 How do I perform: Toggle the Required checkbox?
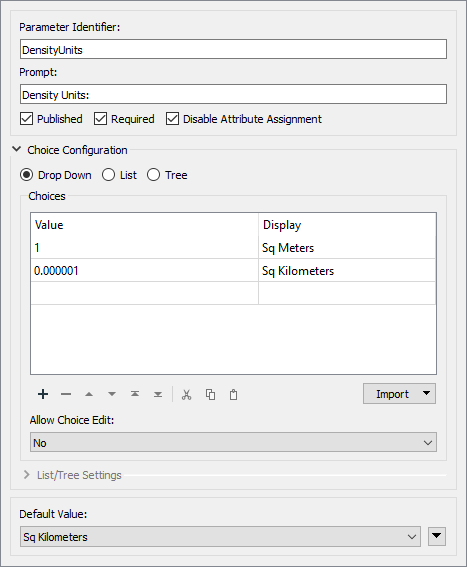point(100,119)
